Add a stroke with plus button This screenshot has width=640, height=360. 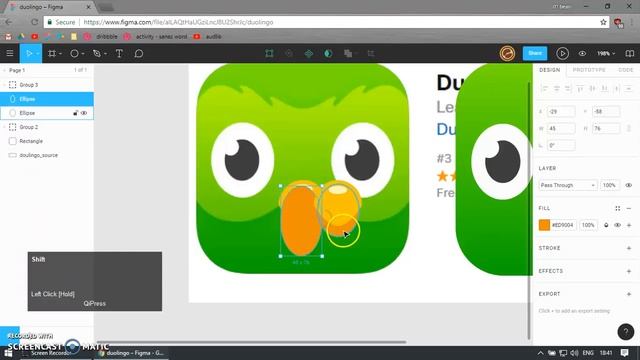[629, 248]
